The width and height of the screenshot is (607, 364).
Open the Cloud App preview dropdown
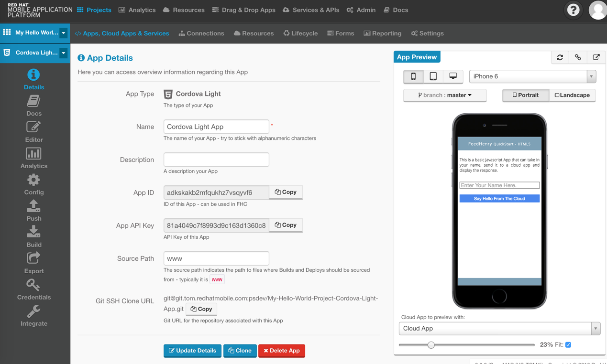point(499,329)
